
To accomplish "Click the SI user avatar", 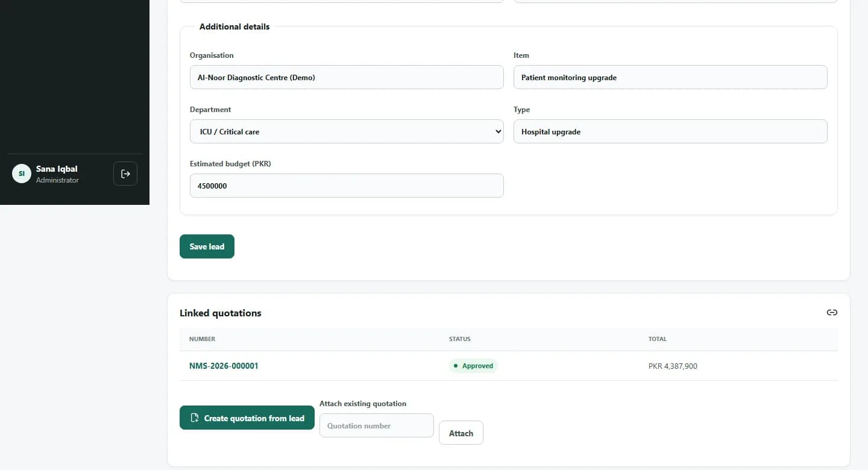I will tap(22, 174).
